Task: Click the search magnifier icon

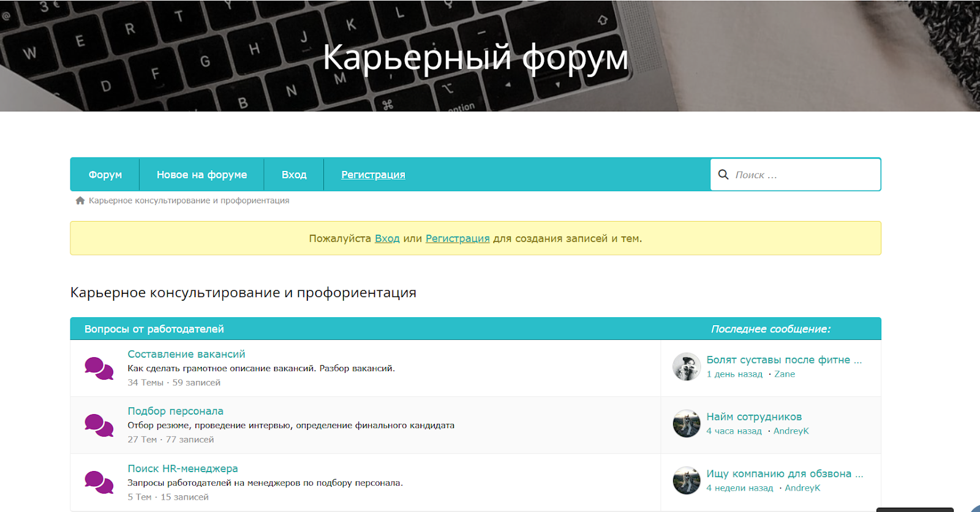Action: click(x=723, y=175)
